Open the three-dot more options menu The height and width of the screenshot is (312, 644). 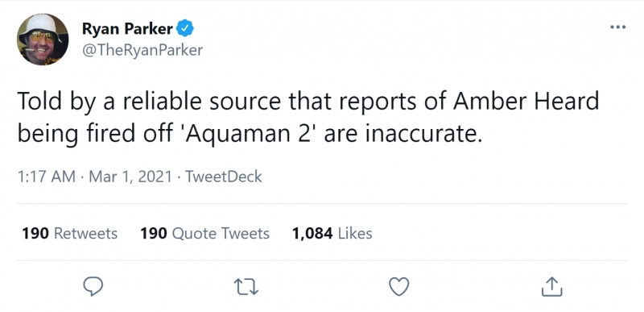(x=617, y=27)
